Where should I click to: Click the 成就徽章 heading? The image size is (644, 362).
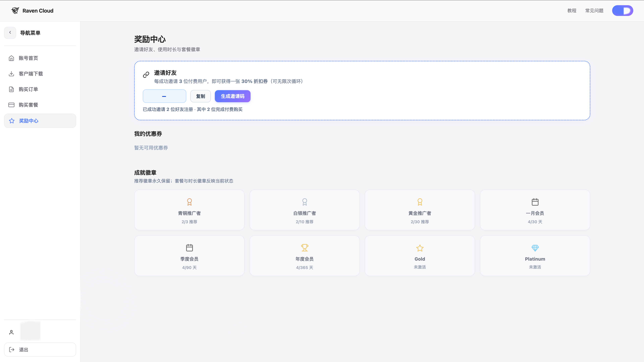[x=145, y=172]
